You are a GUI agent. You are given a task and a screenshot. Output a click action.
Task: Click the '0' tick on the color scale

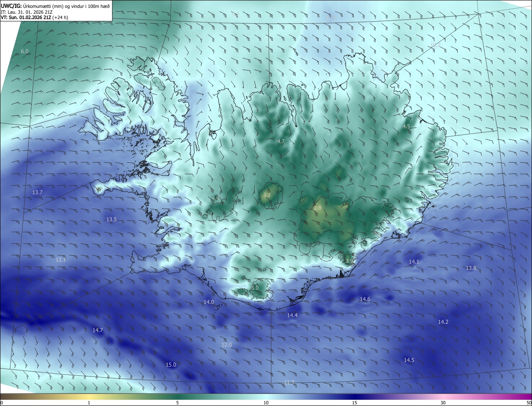tap(2, 403)
